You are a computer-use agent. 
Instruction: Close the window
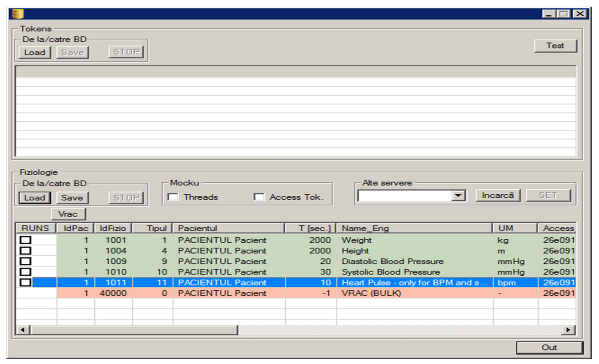[580, 14]
